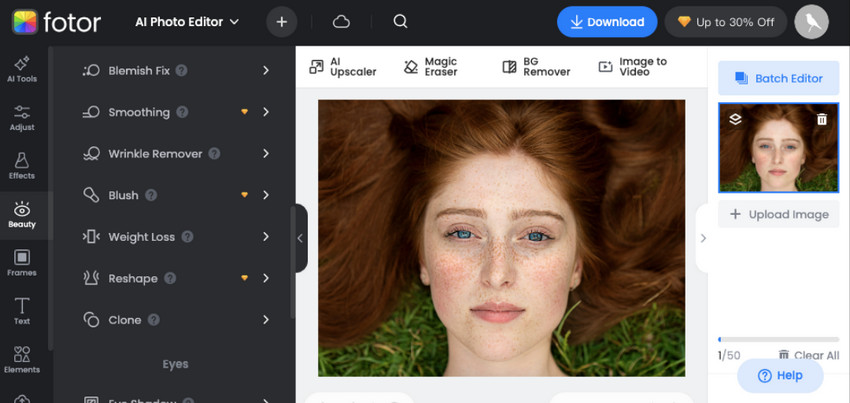Image resolution: width=850 pixels, height=403 pixels.
Task: Expand Weight Loss chevron arrow
Action: click(266, 236)
